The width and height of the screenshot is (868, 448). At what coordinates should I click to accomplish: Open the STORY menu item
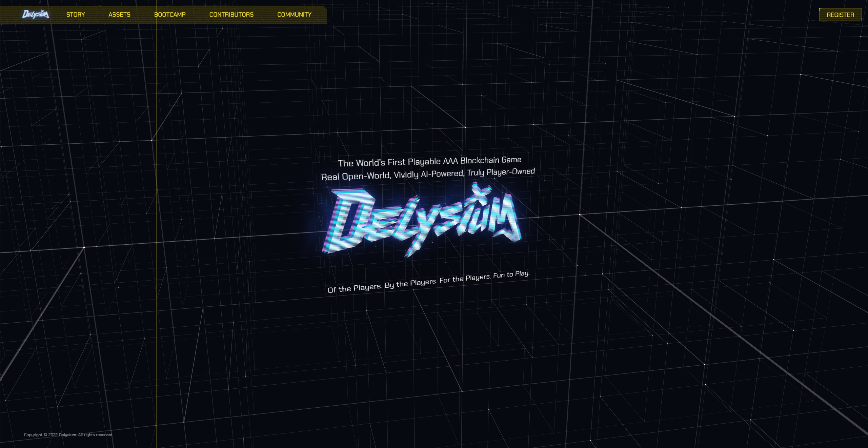tap(76, 15)
